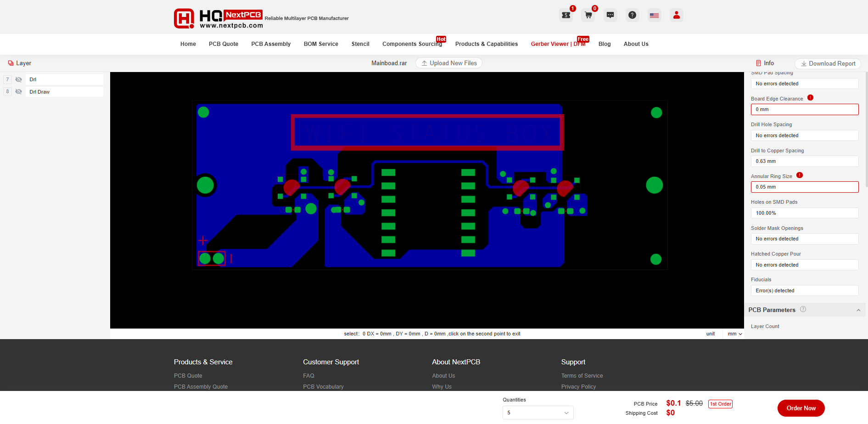Open PCB Vocabulary footer link
The height and width of the screenshot is (424, 868).
click(323, 387)
